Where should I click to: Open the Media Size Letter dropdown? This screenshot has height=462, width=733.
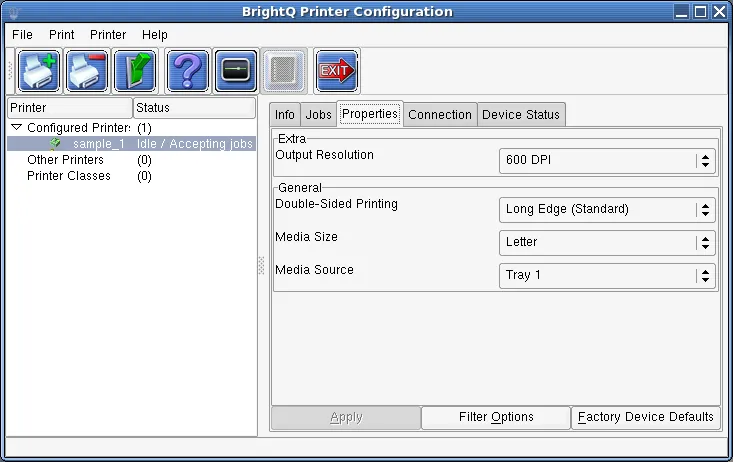point(607,242)
